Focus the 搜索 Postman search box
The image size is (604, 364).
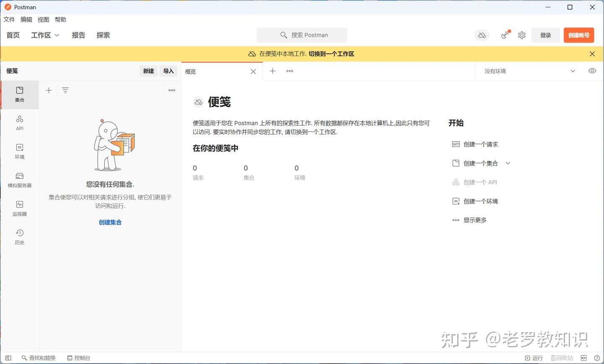[x=302, y=35]
